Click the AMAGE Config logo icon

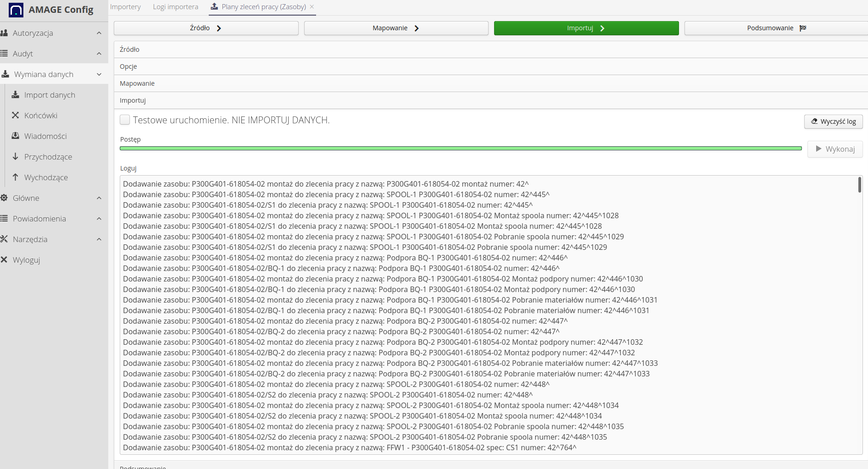point(16,10)
